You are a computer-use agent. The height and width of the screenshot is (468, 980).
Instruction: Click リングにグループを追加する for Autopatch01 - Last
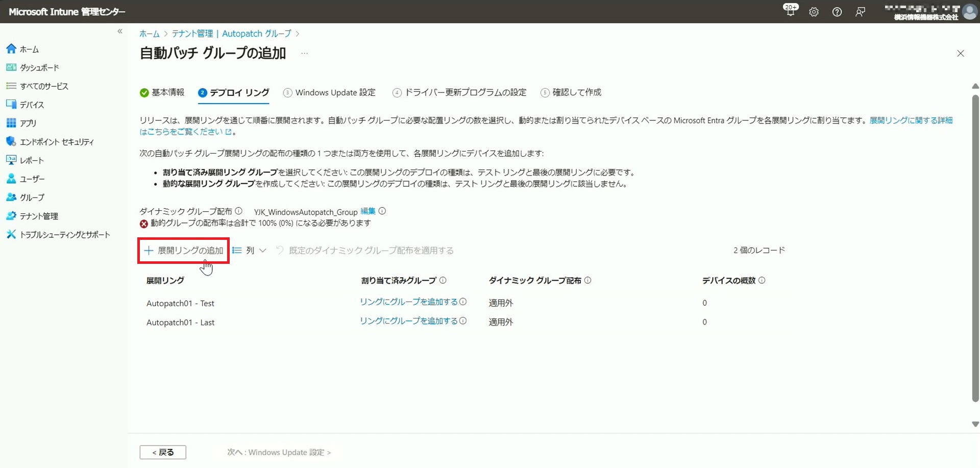[409, 321]
